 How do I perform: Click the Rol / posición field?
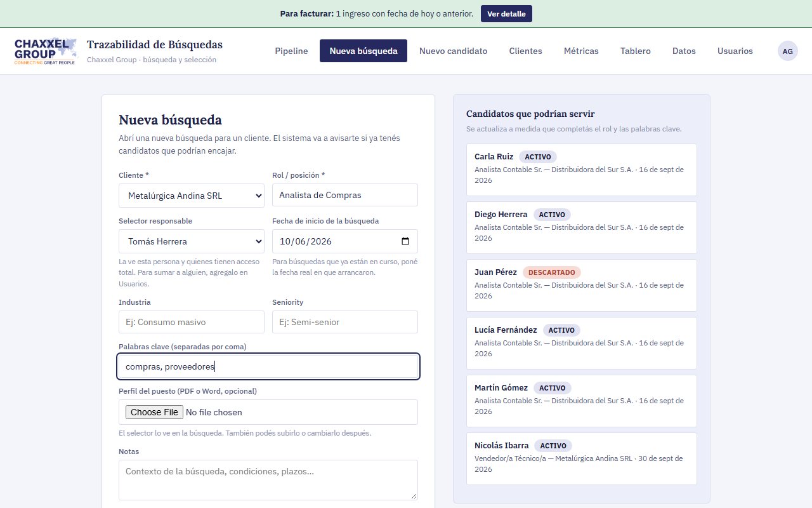[345, 195]
